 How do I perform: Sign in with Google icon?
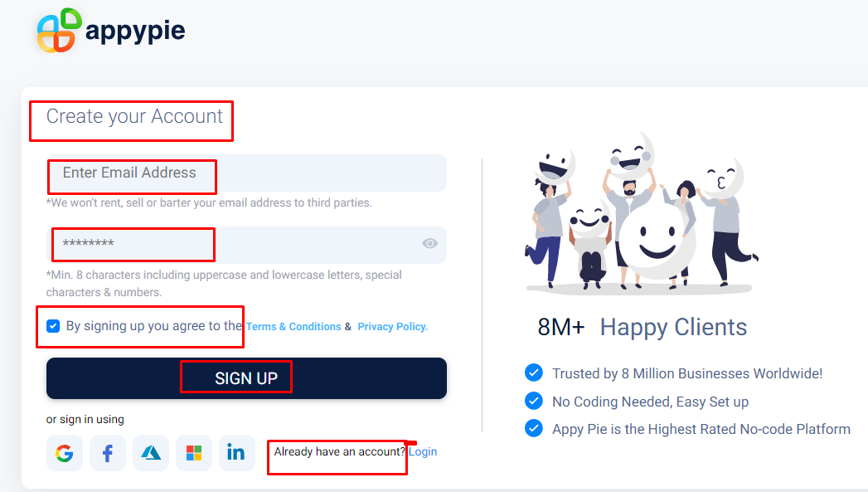pos(65,453)
